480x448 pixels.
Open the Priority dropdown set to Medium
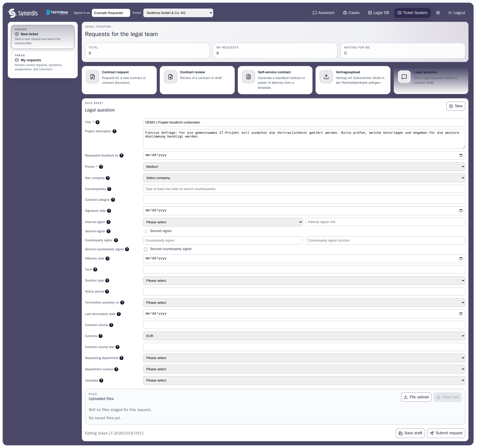(304, 167)
